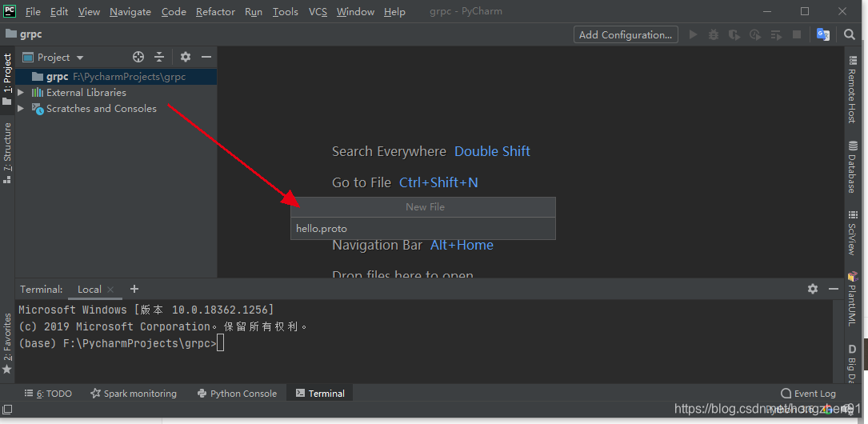Select the Terminal tool window tab
This screenshot has width=868, height=424.
320,393
